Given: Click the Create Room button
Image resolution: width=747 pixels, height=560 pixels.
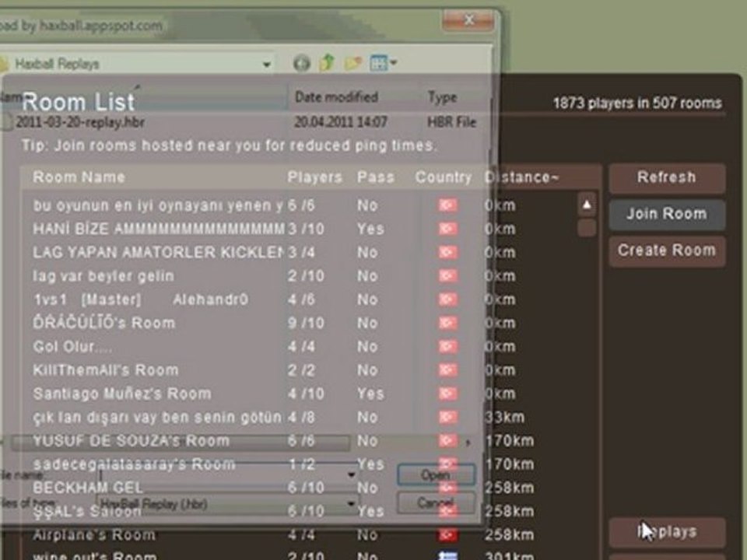Looking at the screenshot, I should [x=667, y=250].
